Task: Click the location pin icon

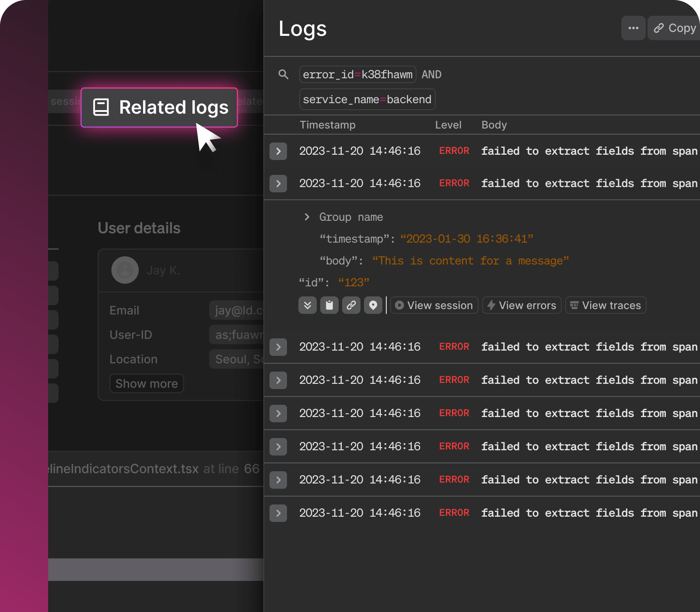Action: [373, 305]
